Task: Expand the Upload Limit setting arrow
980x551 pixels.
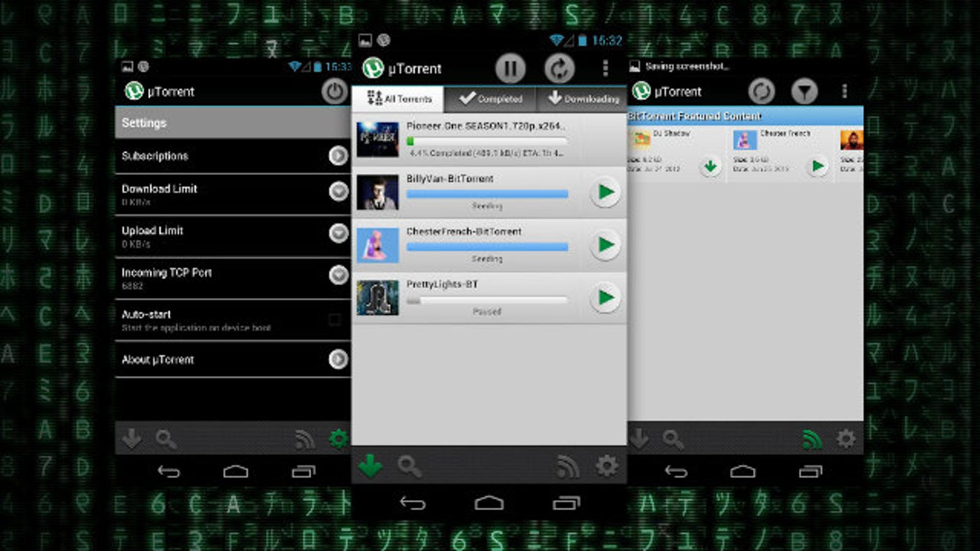Action: click(x=338, y=233)
